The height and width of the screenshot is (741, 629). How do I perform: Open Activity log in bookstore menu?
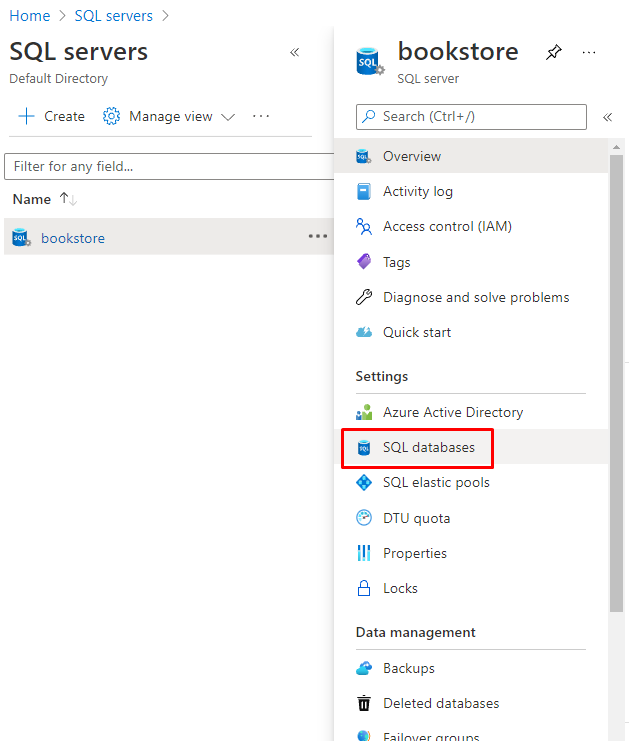tap(418, 191)
